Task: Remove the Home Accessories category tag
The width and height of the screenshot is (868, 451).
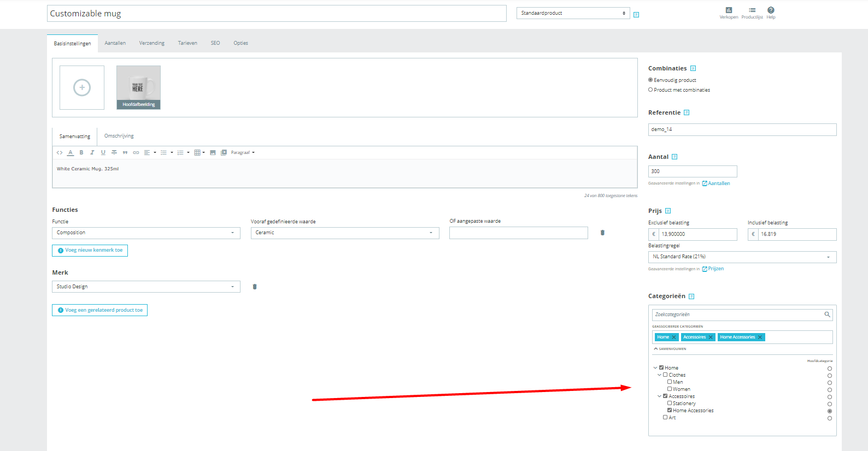Action: click(x=760, y=337)
